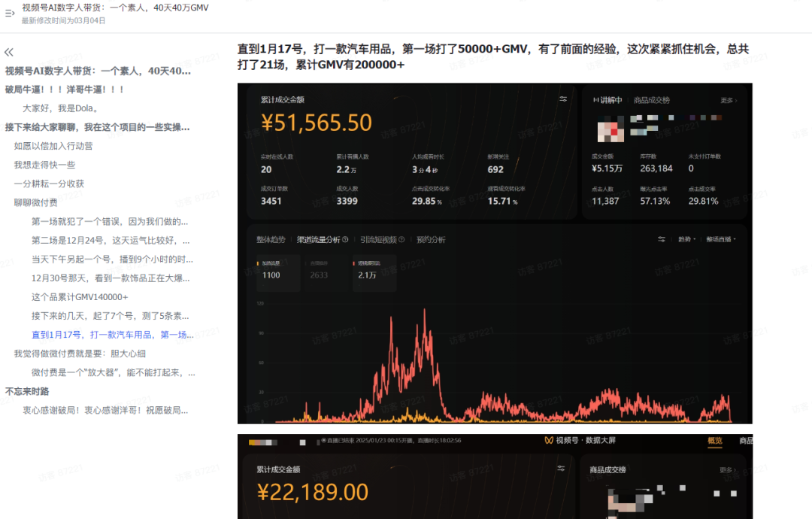Click the red peak on traffic chart
Image resolution: width=812 pixels, height=519 pixels.
tap(425, 312)
